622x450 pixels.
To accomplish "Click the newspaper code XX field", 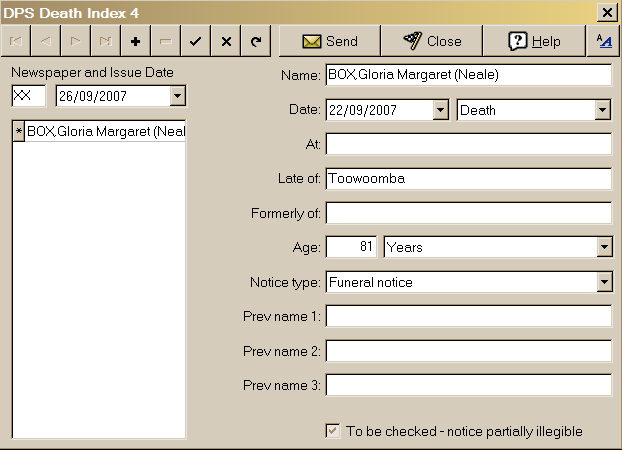I will click(x=28, y=96).
